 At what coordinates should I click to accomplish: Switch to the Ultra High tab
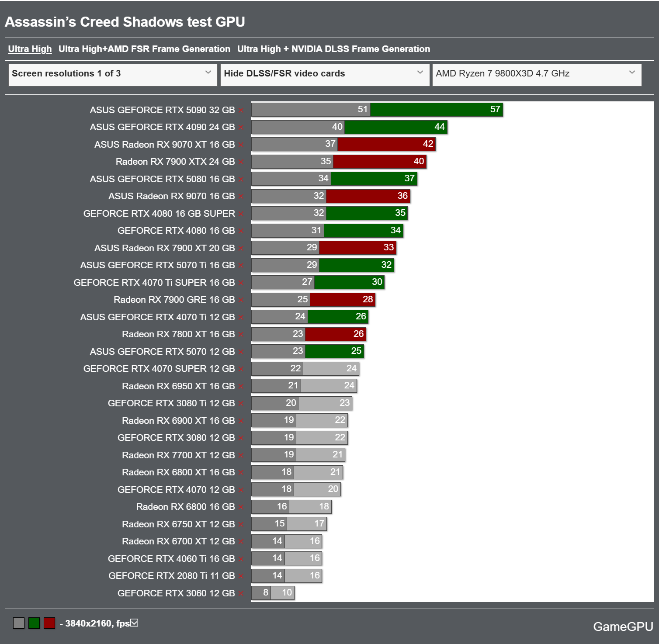pos(30,49)
